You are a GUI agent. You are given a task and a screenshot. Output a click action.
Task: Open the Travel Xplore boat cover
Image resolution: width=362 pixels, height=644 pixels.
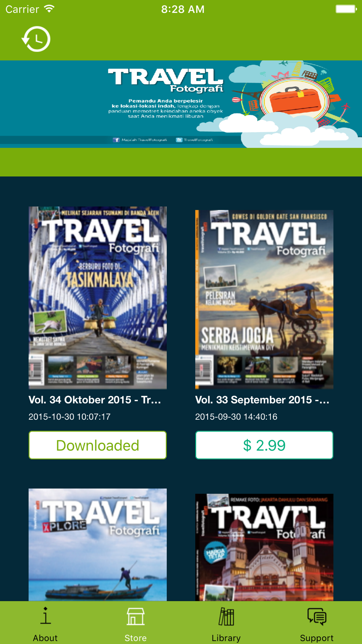coord(98,545)
